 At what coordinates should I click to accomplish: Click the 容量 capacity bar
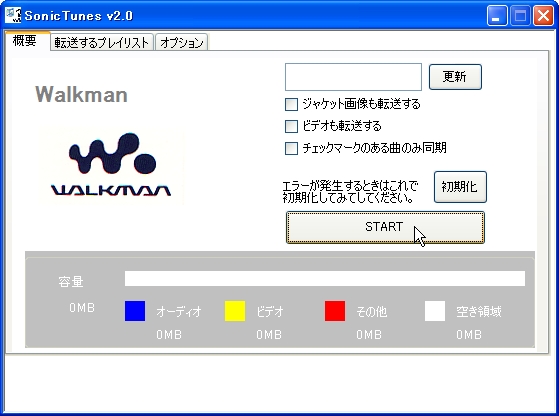click(325, 278)
